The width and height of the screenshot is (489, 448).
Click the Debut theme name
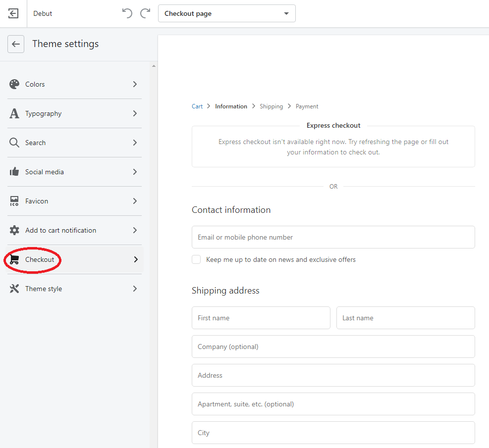click(x=43, y=13)
